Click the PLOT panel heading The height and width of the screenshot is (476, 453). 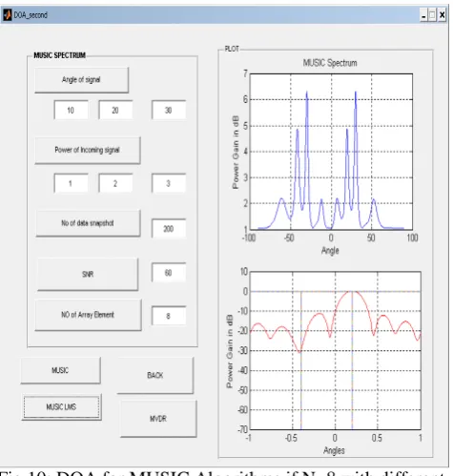pos(232,49)
